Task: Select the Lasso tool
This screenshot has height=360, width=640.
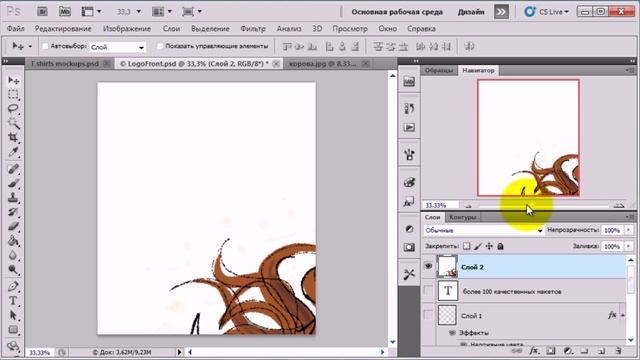Action: pyautogui.click(x=13, y=109)
